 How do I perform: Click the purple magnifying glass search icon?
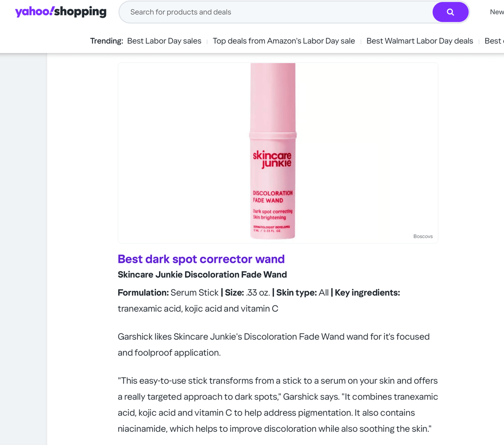pos(450,12)
